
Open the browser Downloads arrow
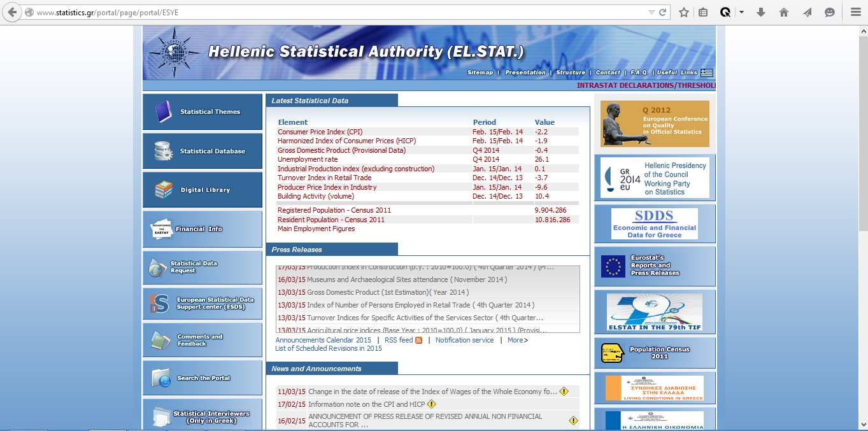(x=761, y=12)
